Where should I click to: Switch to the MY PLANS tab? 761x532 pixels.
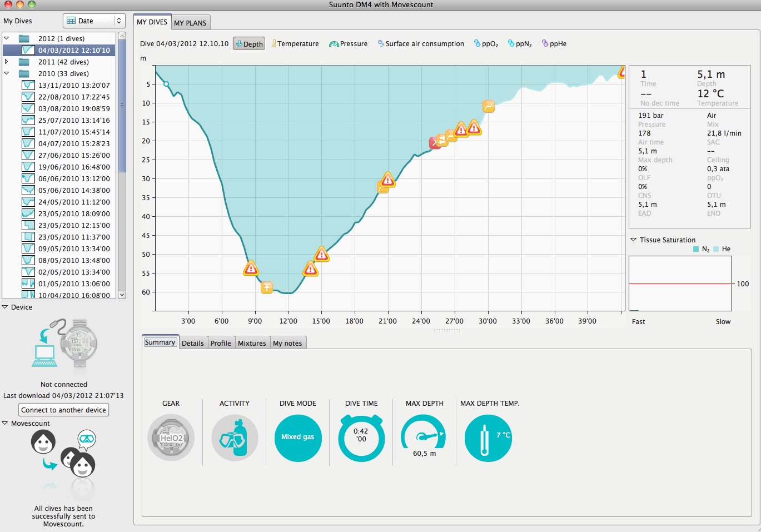190,23
